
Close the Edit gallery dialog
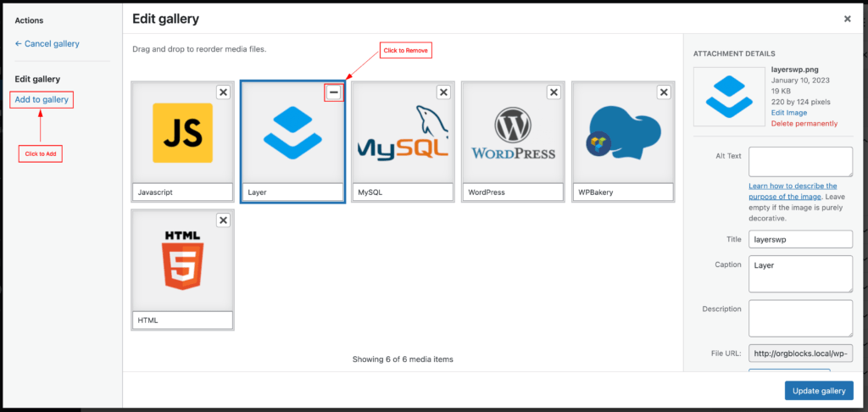[847, 19]
